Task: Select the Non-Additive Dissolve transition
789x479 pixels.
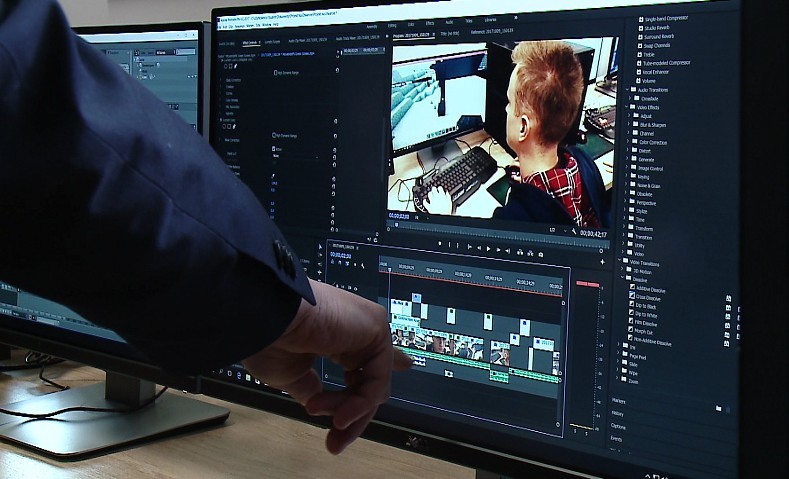Action: (x=649, y=341)
